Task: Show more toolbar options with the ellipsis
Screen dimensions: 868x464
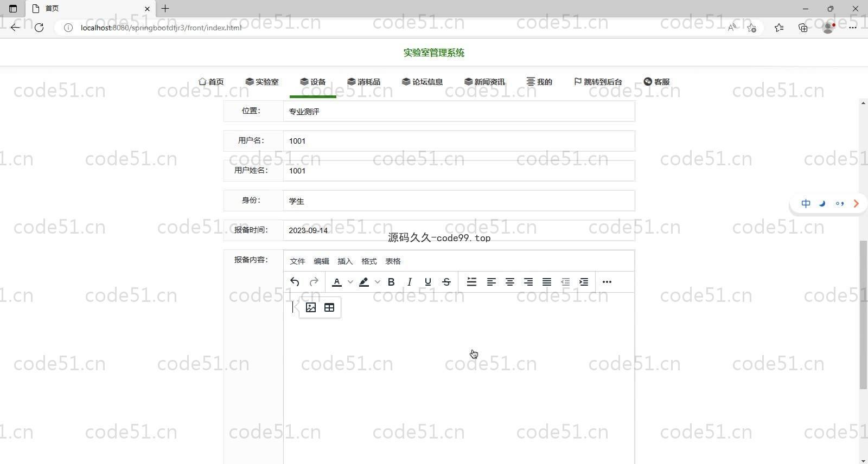Action: click(607, 282)
